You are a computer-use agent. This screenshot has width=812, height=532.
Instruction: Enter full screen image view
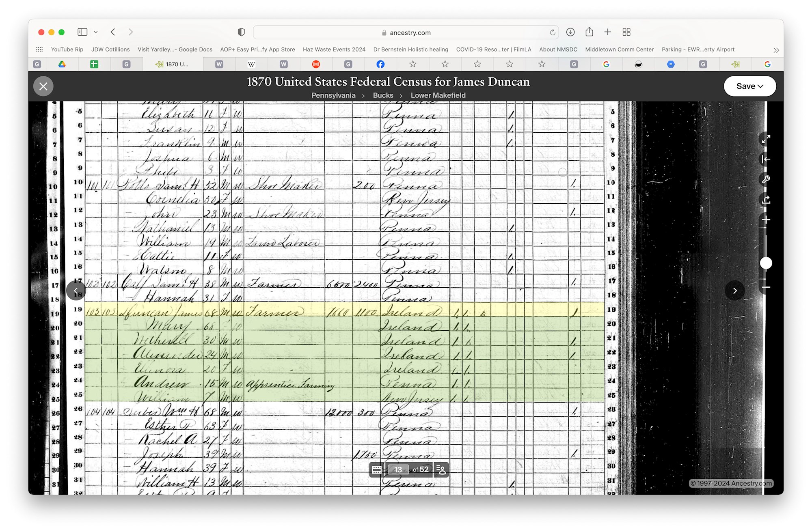[766, 140]
